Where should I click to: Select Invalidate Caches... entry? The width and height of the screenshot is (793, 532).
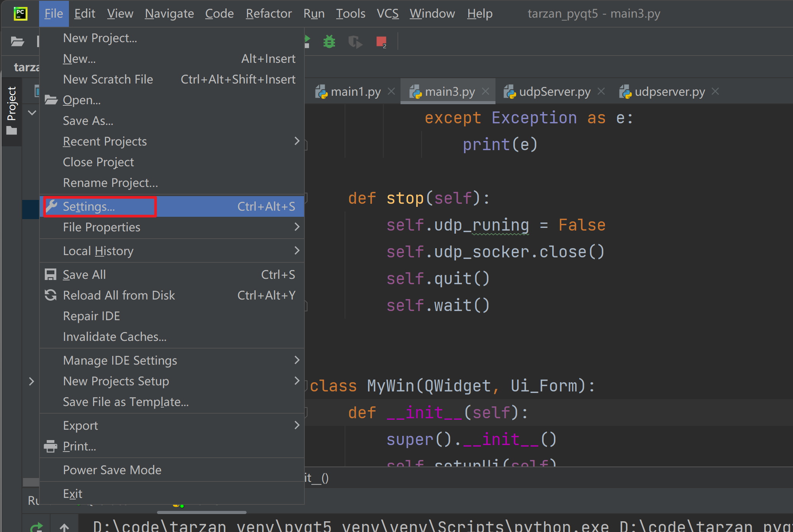(x=172, y=337)
